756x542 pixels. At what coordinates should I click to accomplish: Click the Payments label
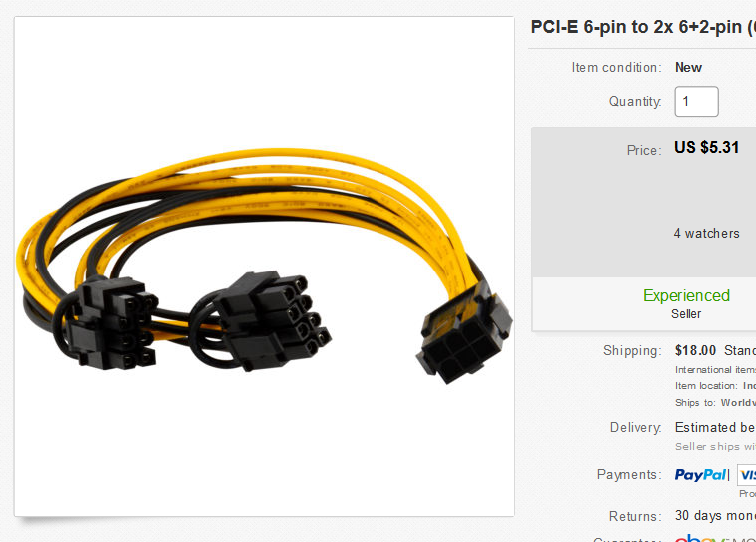tap(629, 474)
